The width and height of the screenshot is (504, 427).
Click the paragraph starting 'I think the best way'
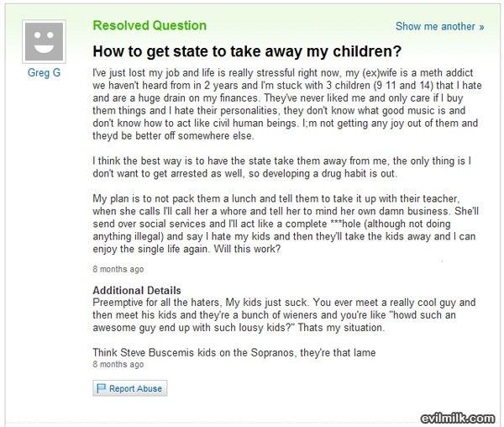[x=282, y=167]
